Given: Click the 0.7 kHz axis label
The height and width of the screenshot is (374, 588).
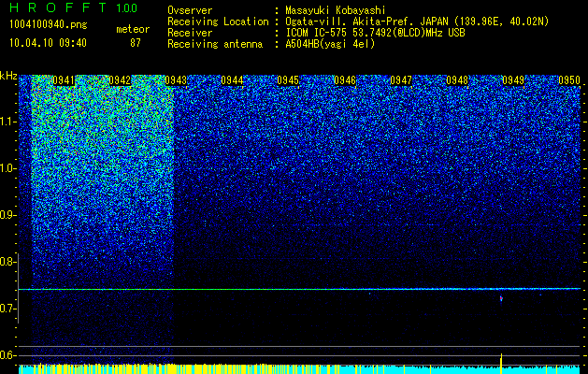Looking at the screenshot, I should pyautogui.click(x=7, y=309).
